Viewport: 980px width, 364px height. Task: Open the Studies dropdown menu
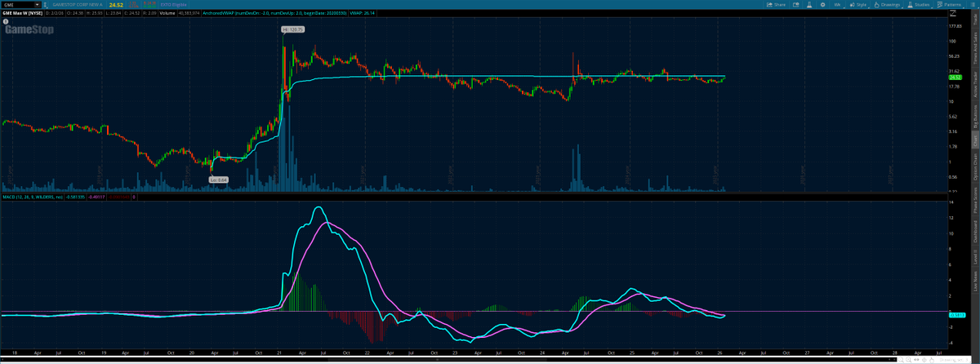[918, 5]
